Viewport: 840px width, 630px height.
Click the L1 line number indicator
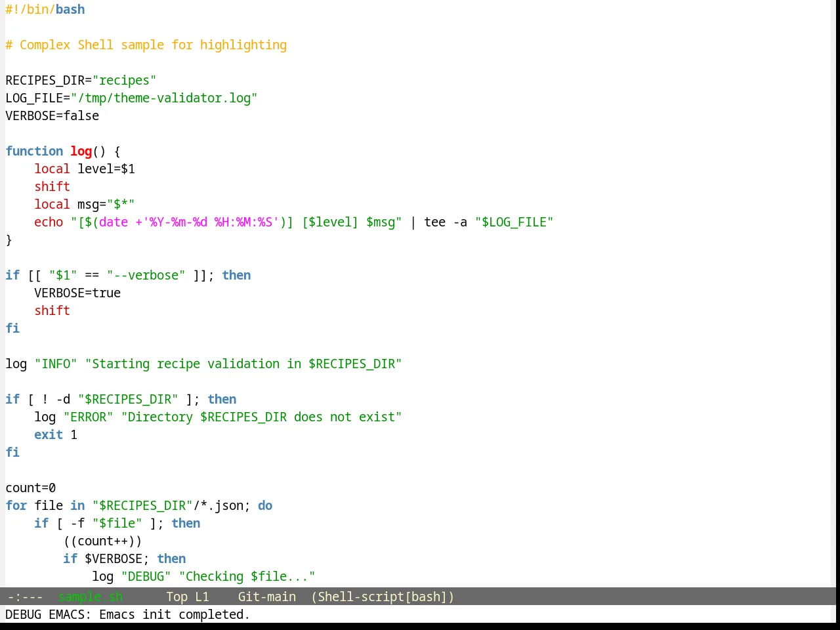pos(201,597)
